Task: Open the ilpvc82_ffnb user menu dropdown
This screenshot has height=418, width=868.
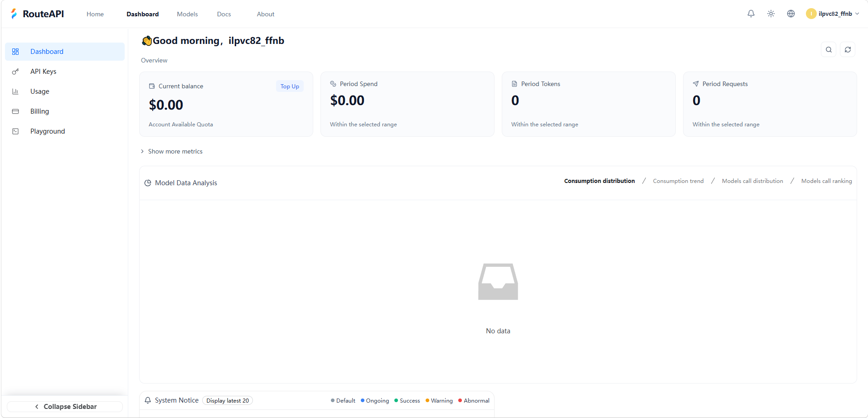Action: (833, 14)
